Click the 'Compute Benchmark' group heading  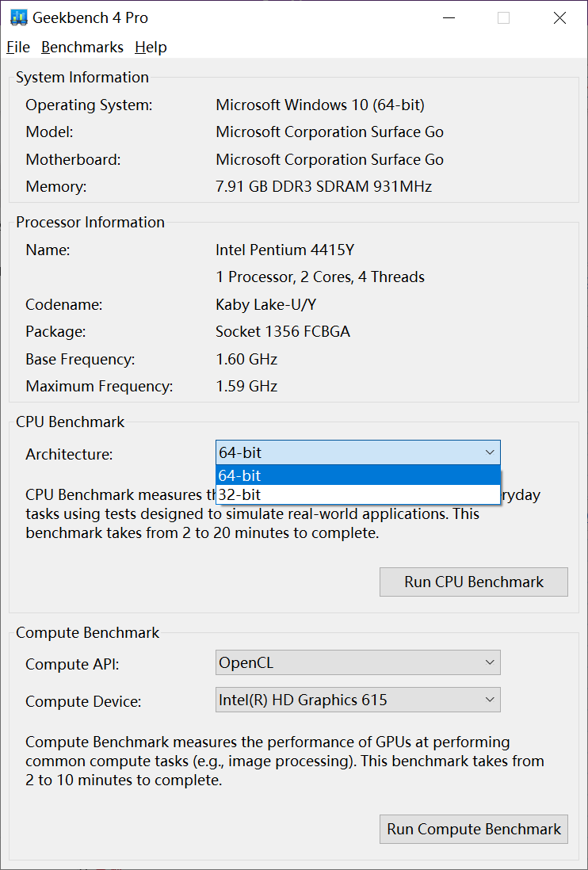87,632
